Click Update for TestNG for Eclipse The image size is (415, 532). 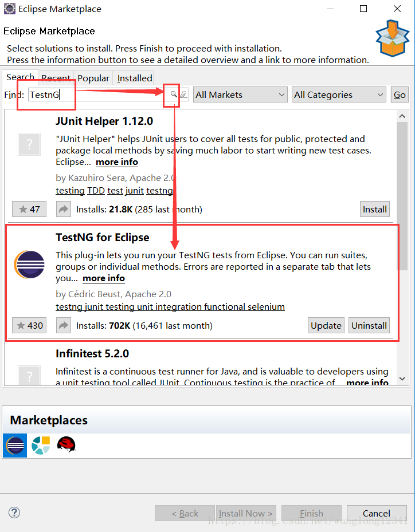click(x=326, y=325)
